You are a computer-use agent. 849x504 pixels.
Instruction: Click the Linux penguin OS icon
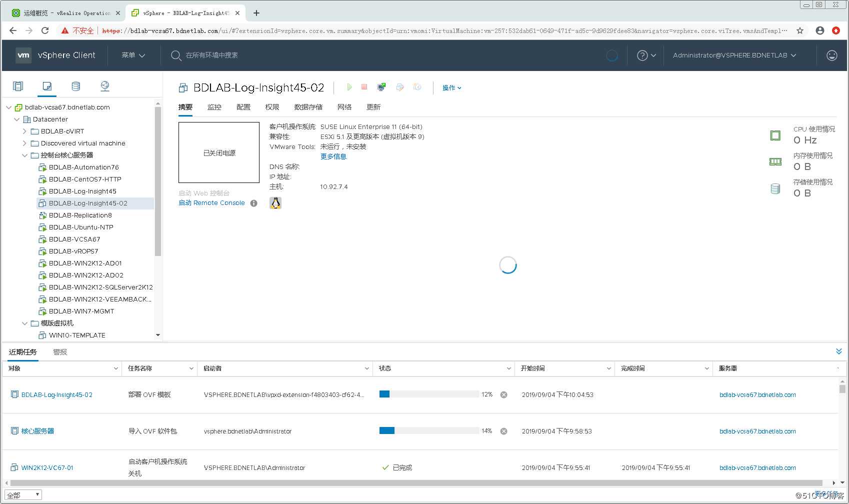tap(275, 202)
